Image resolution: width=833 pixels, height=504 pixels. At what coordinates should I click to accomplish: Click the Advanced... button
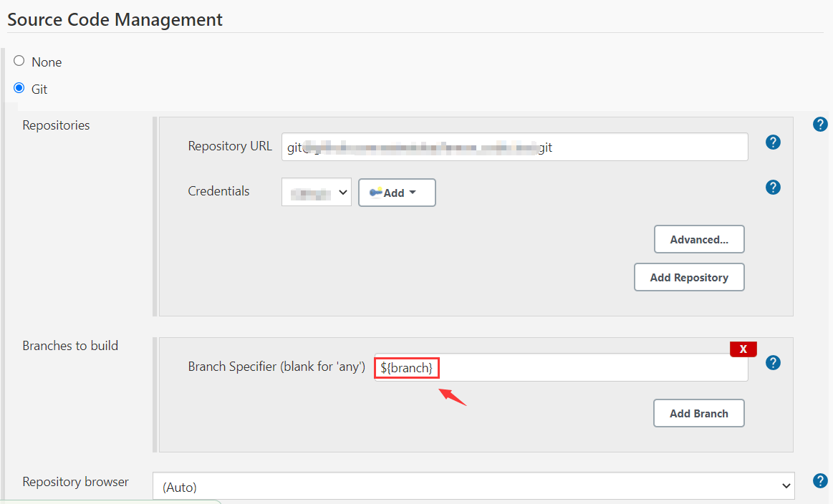[x=698, y=239]
